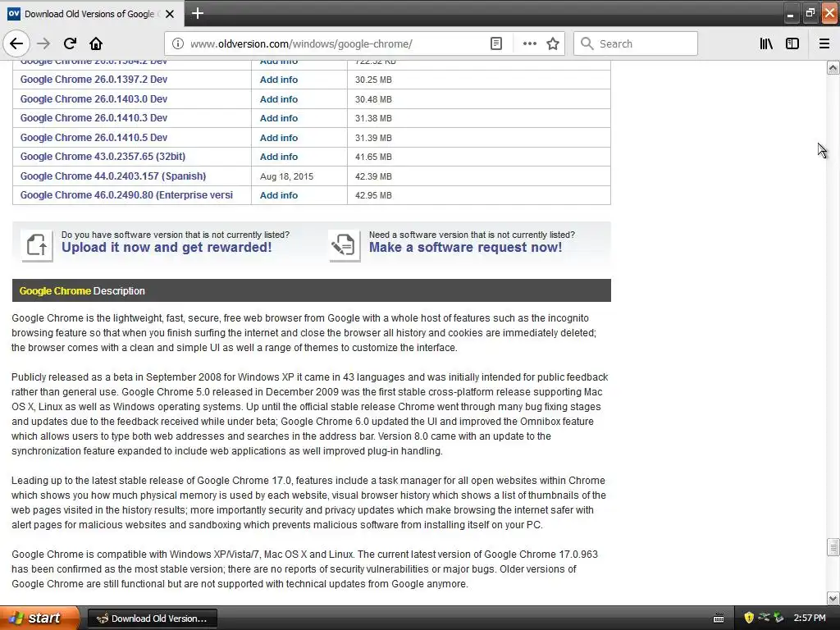
Task: Open a new tab with plus button
Action: coord(197,13)
